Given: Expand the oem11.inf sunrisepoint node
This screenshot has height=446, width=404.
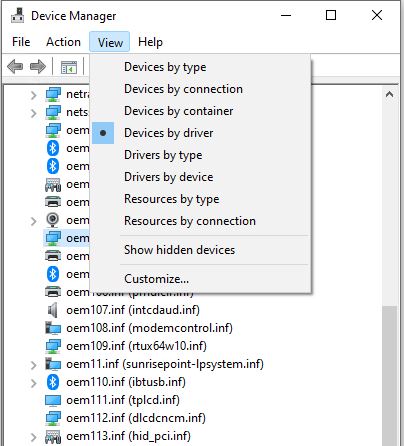Looking at the screenshot, I should coord(33,365).
